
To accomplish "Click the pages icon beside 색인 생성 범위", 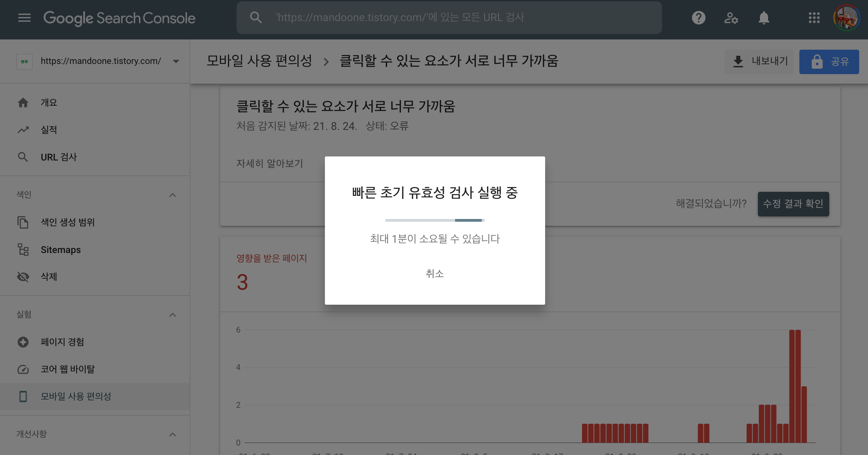I will coord(23,222).
